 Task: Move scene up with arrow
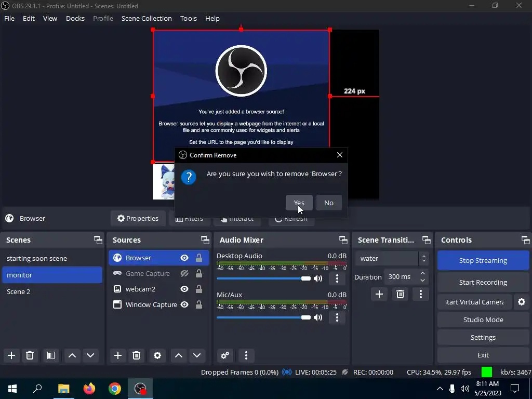pyautogui.click(x=72, y=355)
